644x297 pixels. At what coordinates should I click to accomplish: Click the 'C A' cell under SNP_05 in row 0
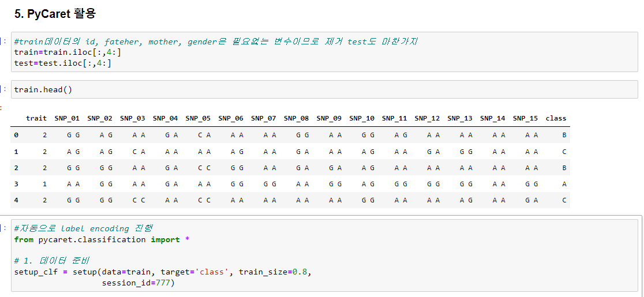[x=204, y=134]
